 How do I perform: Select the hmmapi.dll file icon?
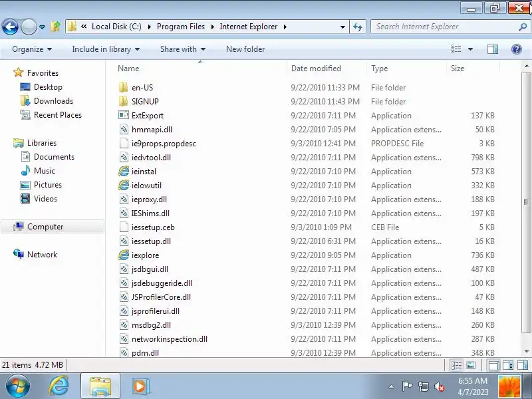[124, 129]
